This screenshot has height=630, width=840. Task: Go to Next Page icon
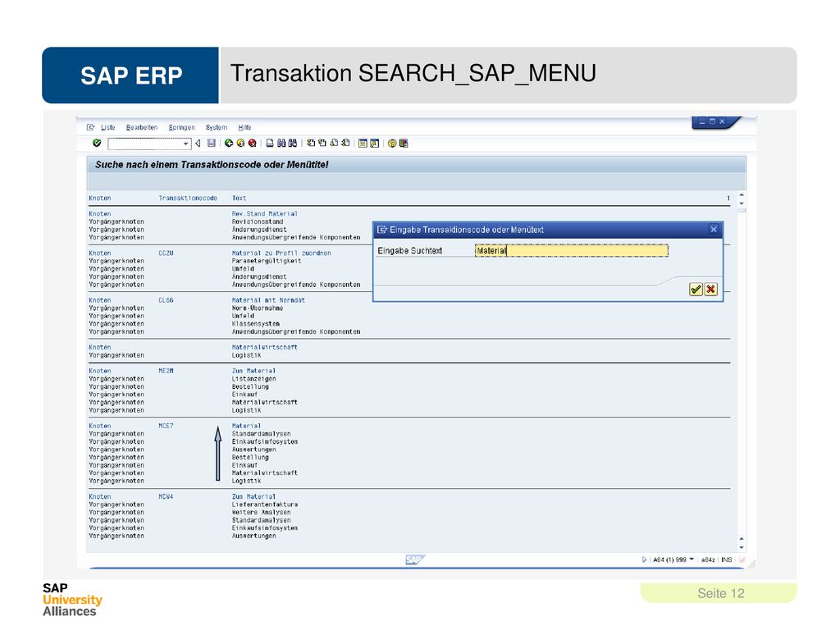pyautogui.click(x=335, y=143)
